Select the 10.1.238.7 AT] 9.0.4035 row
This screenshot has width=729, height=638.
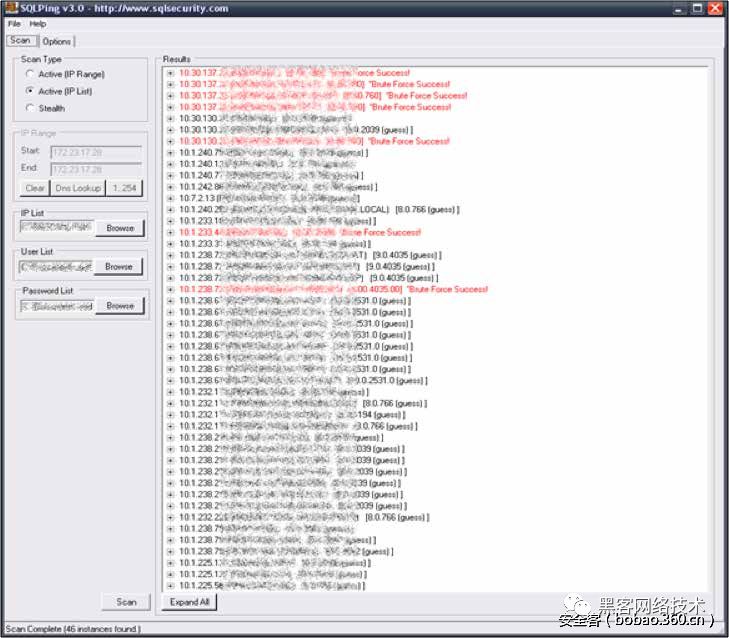click(x=310, y=255)
